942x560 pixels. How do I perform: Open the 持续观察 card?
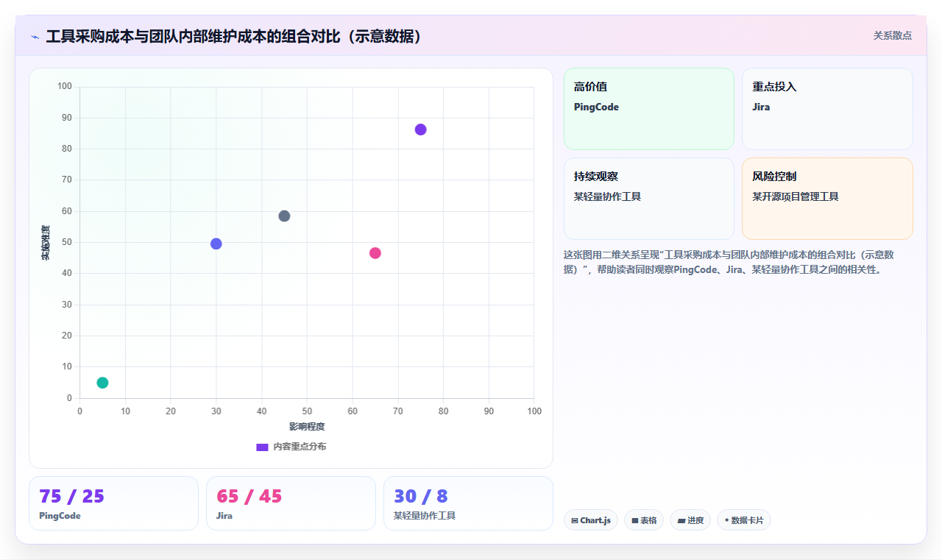click(649, 199)
